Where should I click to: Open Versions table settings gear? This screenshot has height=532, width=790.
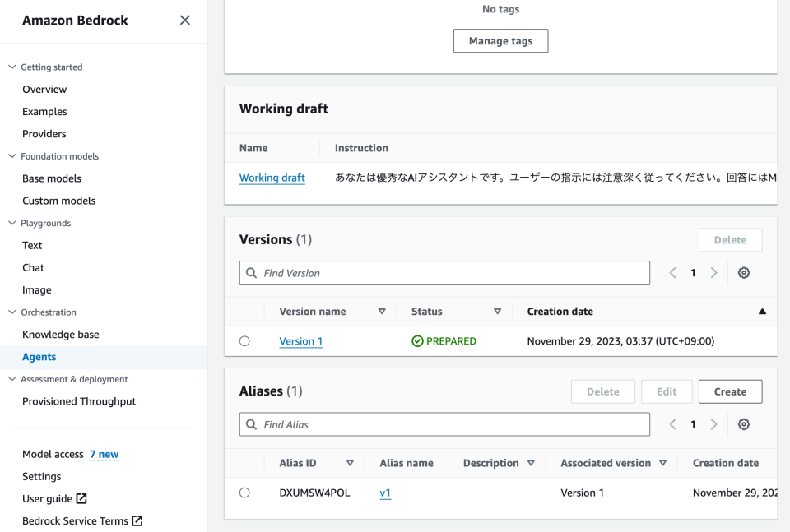pyautogui.click(x=744, y=272)
